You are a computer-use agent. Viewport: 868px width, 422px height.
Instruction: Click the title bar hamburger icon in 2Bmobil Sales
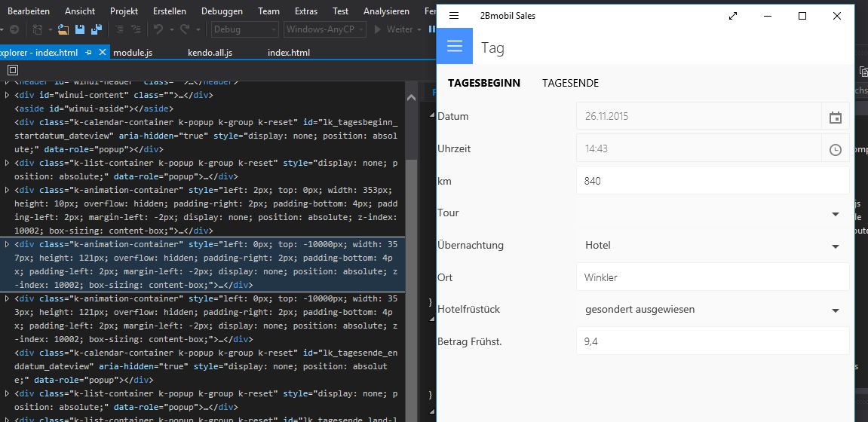pyautogui.click(x=454, y=16)
